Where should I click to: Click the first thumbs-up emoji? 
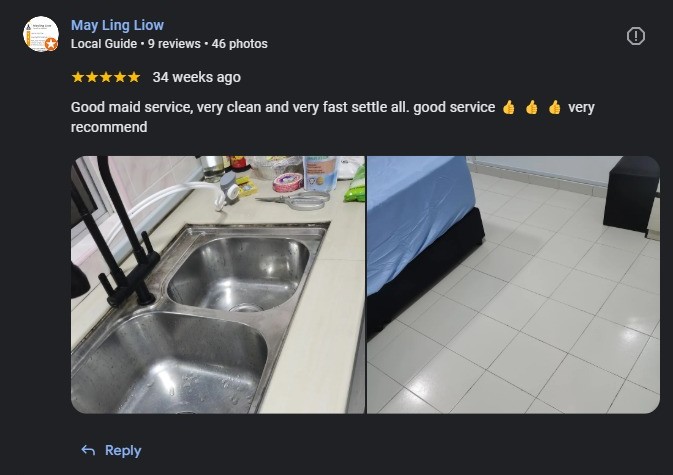509,107
